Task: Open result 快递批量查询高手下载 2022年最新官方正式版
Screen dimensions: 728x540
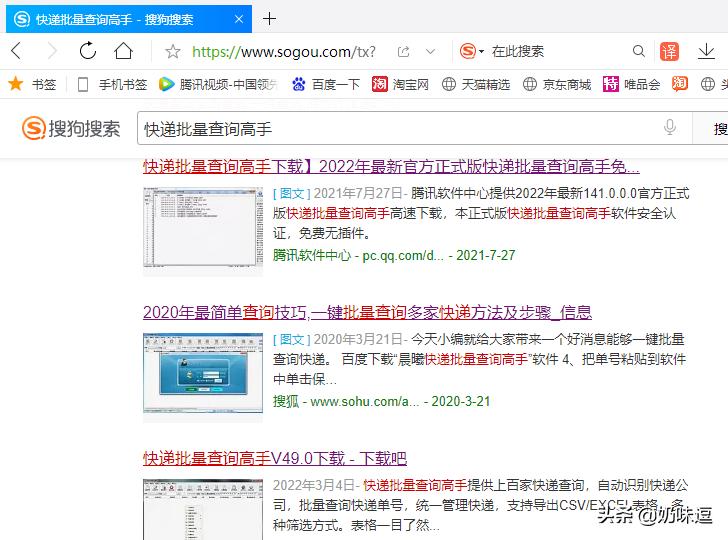Action: pyautogui.click(x=391, y=166)
